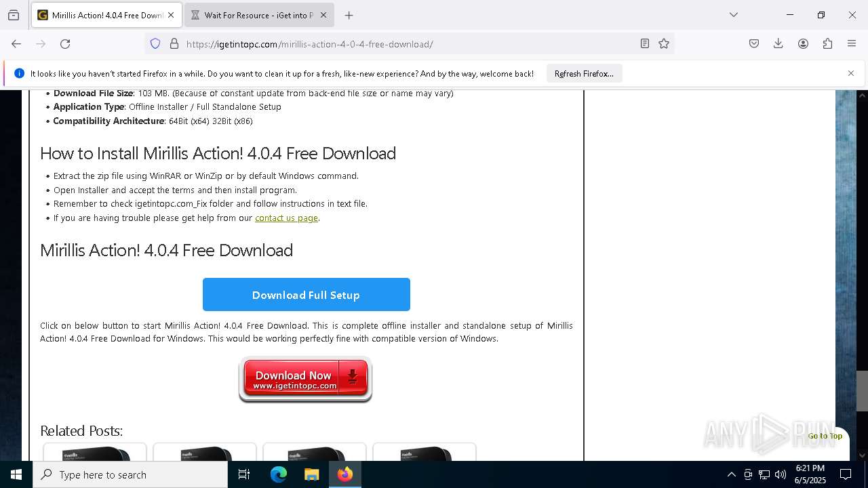The image size is (868, 488).
Task: Select heading 'How to Install Mirillis Action! 4.0.4'
Action: (x=218, y=153)
